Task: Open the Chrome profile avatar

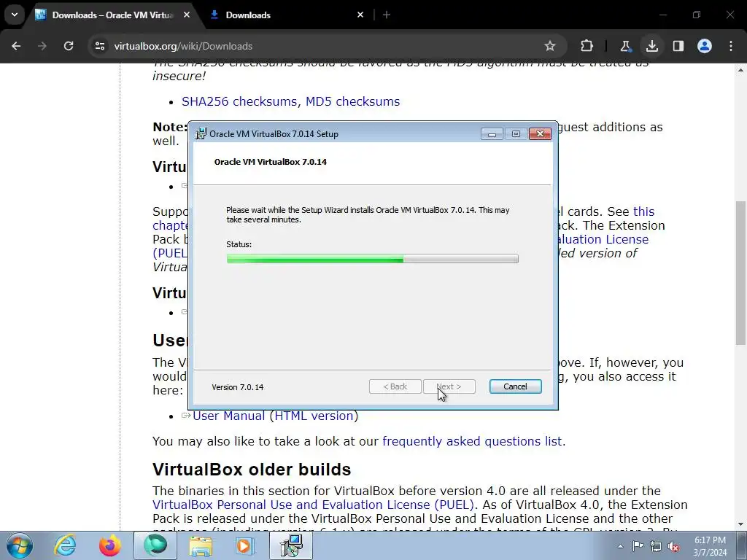Action: click(705, 46)
